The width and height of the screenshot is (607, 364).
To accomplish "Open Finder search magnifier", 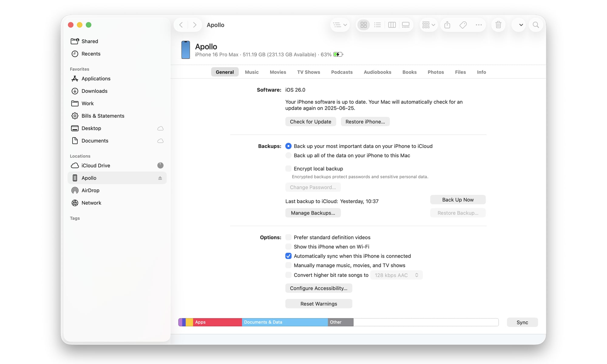I will pyautogui.click(x=536, y=25).
